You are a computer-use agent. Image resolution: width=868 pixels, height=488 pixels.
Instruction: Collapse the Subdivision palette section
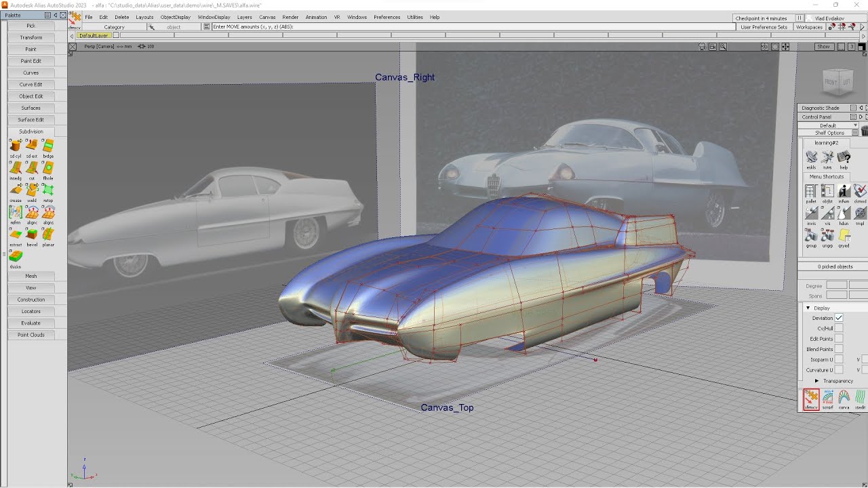click(31, 131)
